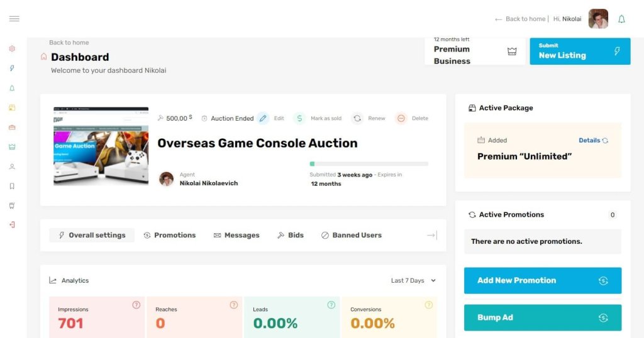The width and height of the screenshot is (644, 338).
Task: Open the game console listing thumbnail
Action: pyautogui.click(x=101, y=146)
